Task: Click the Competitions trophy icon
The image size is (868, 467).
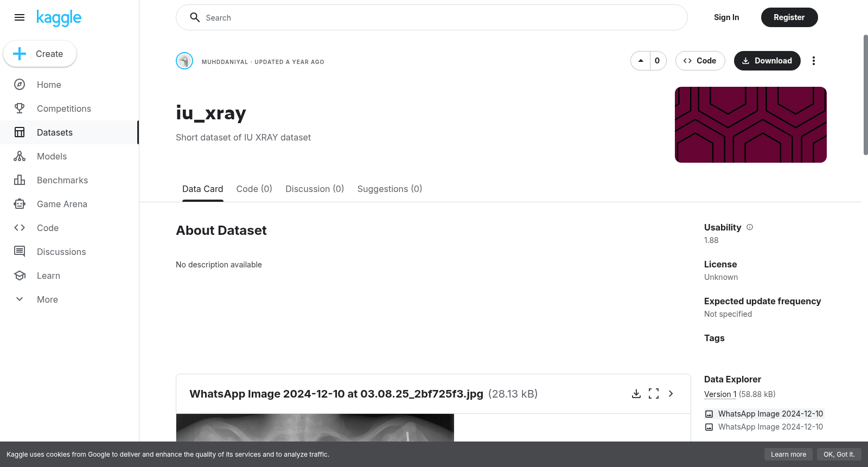Action: click(20, 108)
